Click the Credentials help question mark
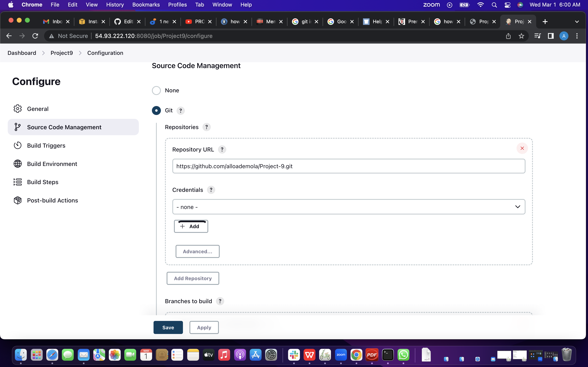588x367 pixels. point(211,190)
